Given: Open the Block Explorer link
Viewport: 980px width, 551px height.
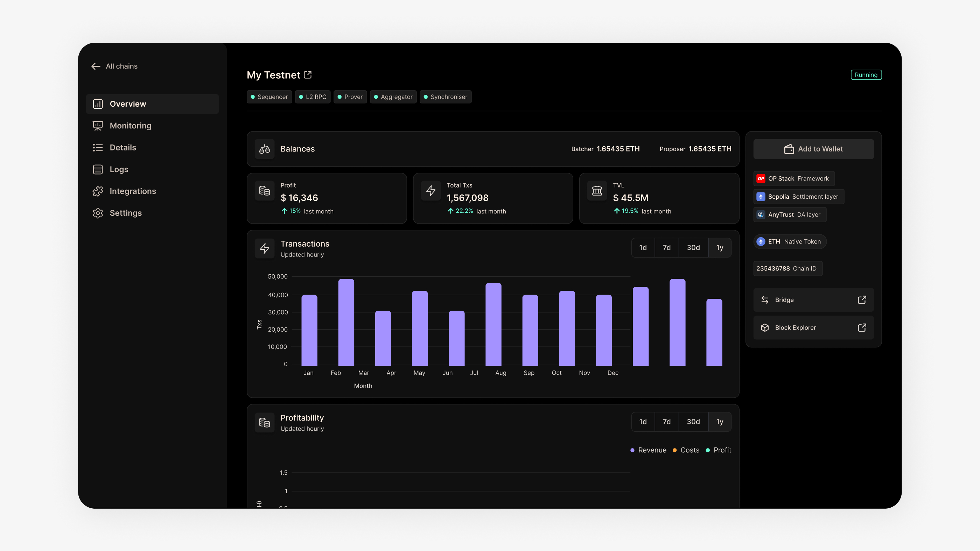Looking at the screenshot, I should [x=795, y=327].
